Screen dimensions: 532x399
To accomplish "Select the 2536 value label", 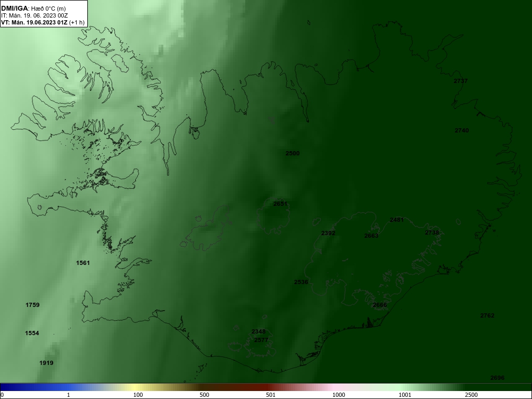I will (301, 282).
